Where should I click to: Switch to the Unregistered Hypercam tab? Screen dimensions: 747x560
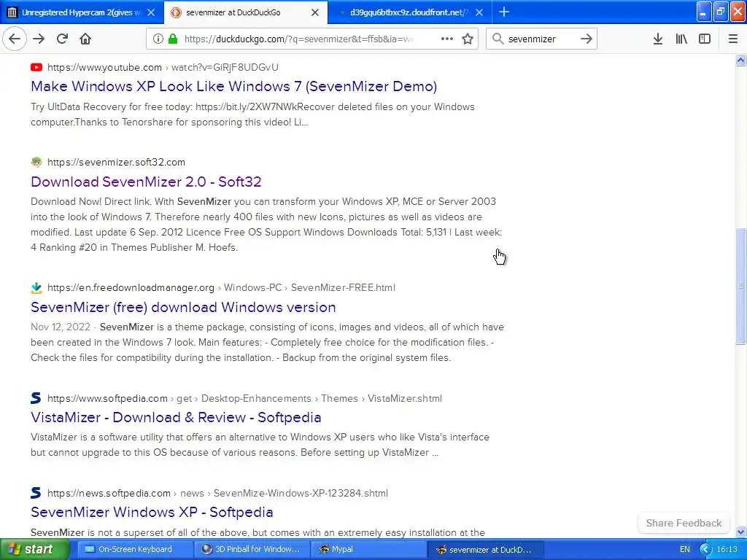[x=81, y=12]
